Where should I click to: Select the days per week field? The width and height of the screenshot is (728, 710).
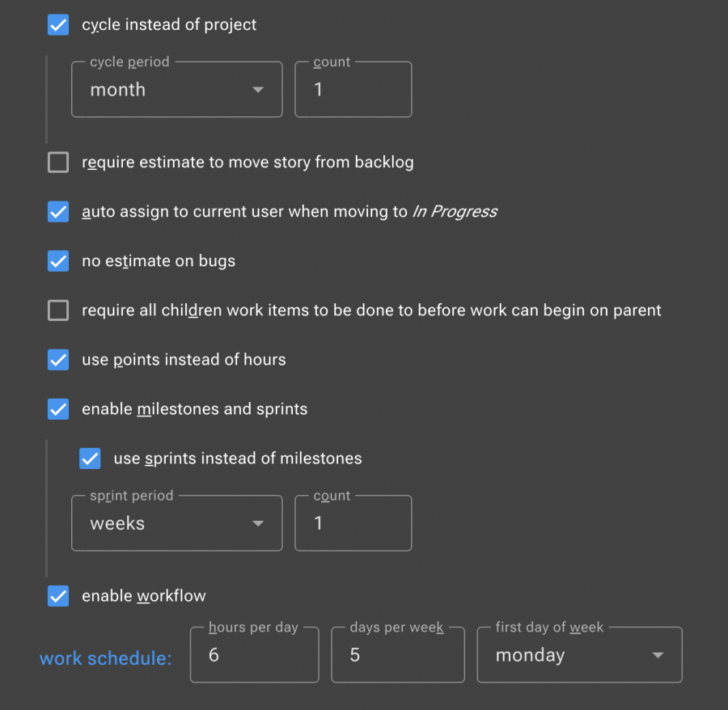(397, 655)
